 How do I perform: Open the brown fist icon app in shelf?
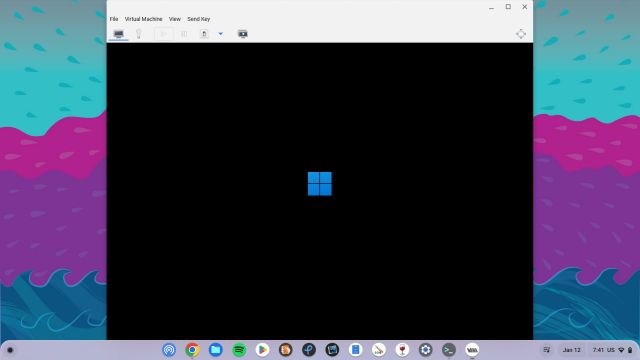(286, 350)
